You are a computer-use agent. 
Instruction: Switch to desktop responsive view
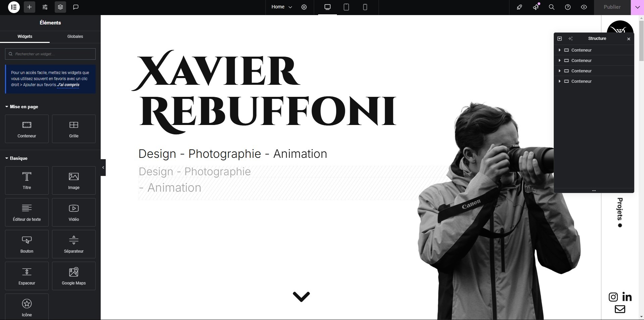click(328, 7)
